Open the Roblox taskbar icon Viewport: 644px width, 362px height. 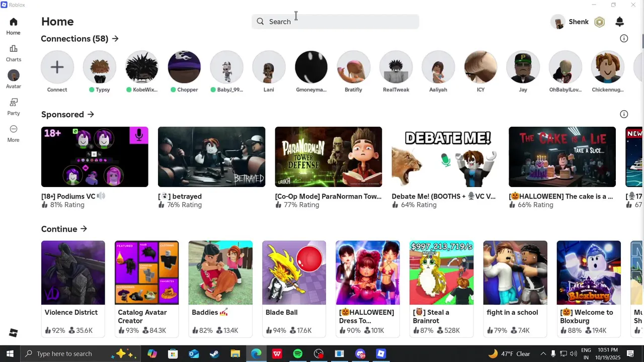point(381,354)
